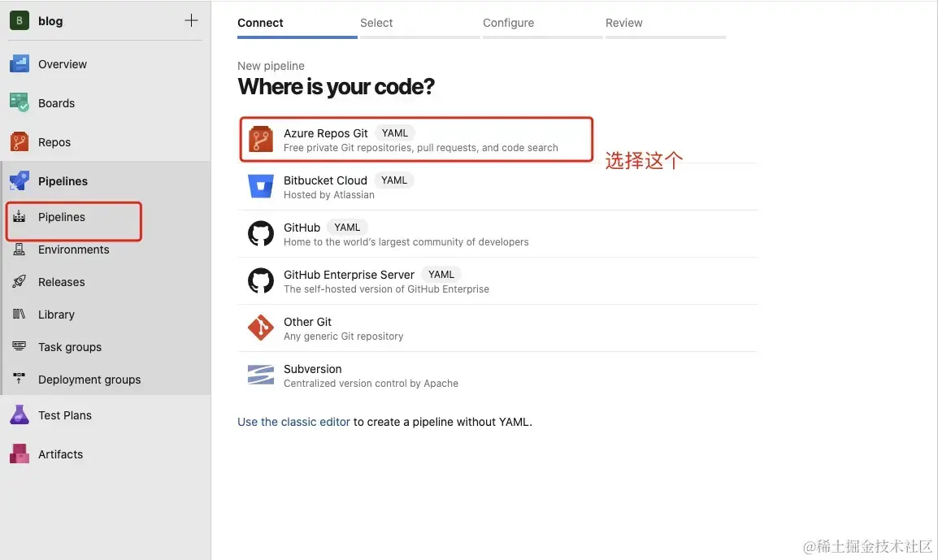This screenshot has height=560, width=938.
Task: Click 'Use the classic editor' link
Action: click(293, 422)
